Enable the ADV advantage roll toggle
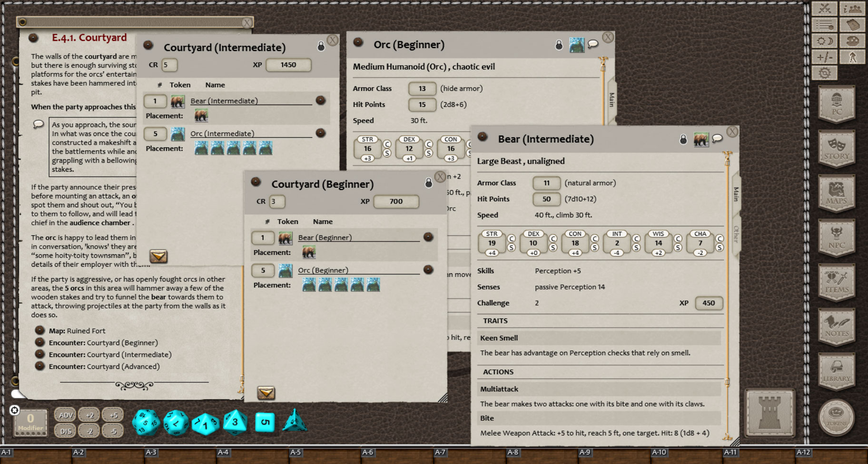Screen dimensions: 868x464 [66, 415]
